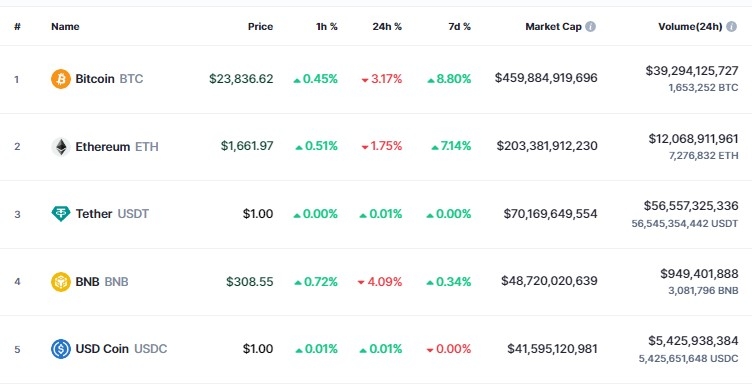Open the USD Coin USDC link
The width and height of the screenshot is (752, 388).
(121, 349)
